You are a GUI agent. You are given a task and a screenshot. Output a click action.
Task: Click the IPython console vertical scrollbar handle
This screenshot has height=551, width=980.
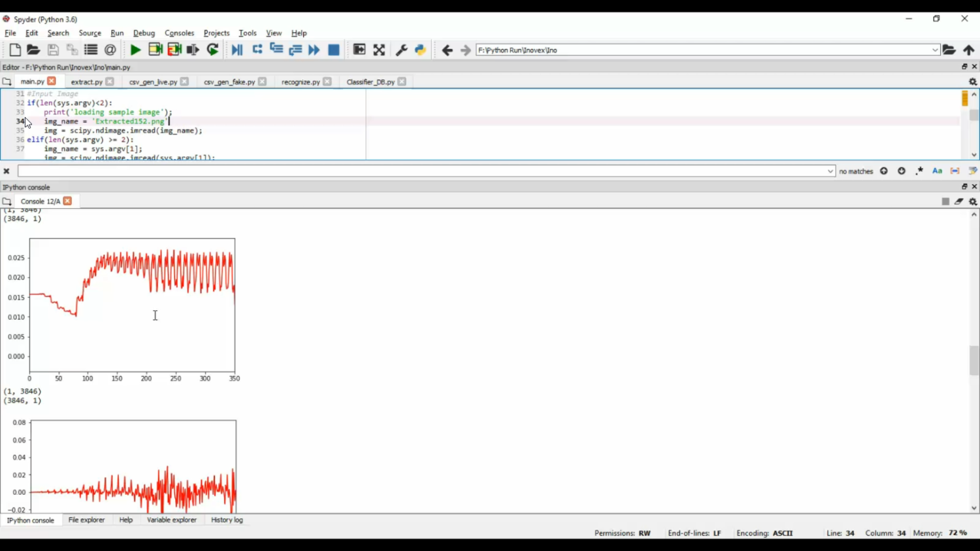(974, 360)
